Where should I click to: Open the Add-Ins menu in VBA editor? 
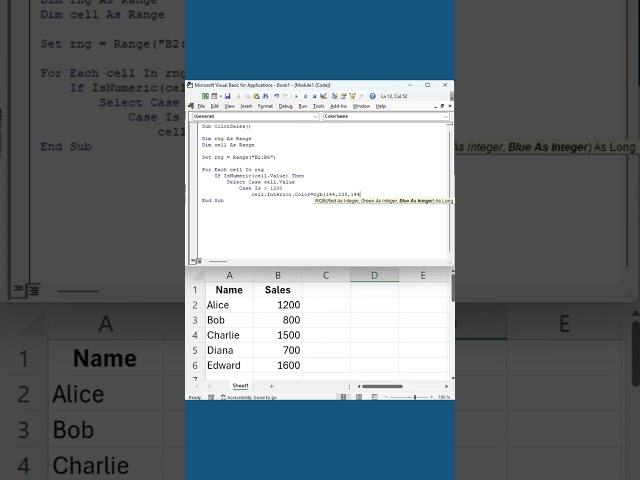(x=338, y=106)
